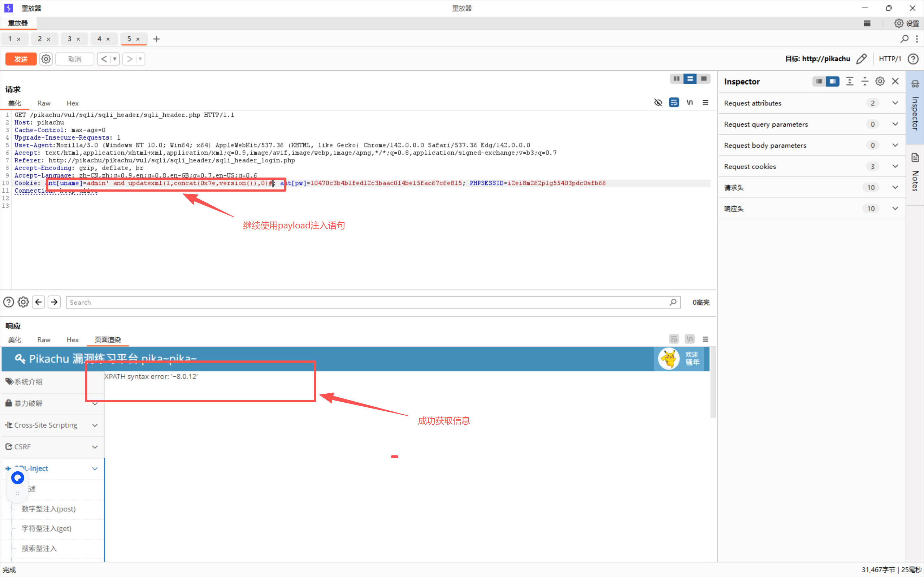The width and height of the screenshot is (924, 577).
Task: Open Inspector settings gear icon
Action: point(880,81)
